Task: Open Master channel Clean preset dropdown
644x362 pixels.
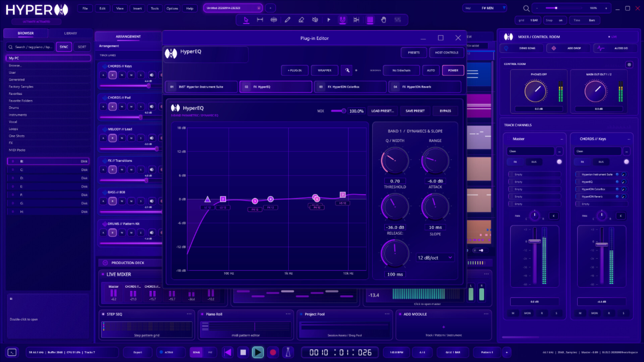Action: pos(530,151)
